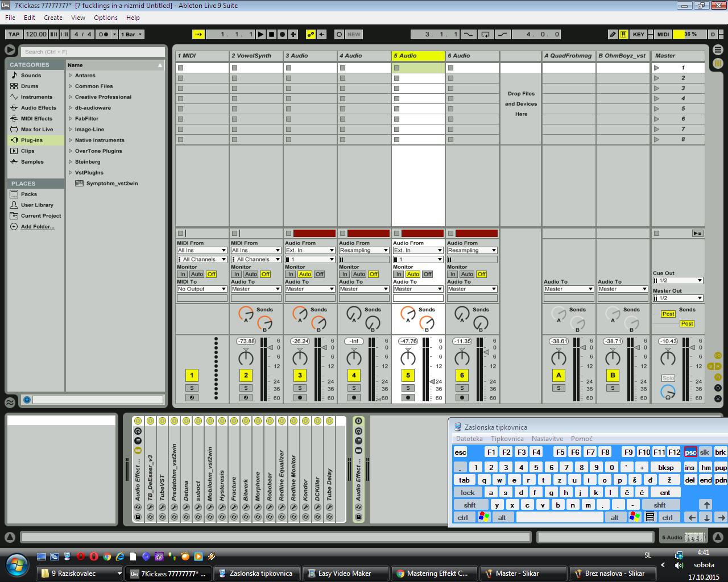The image size is (728, 582).
Task: Toggle the computer MIDI keyboard icon
Action: [623, 34]
